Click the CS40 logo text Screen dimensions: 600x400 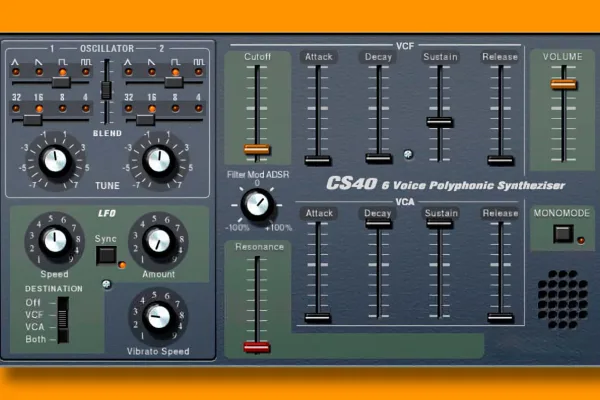coord(351,184)
